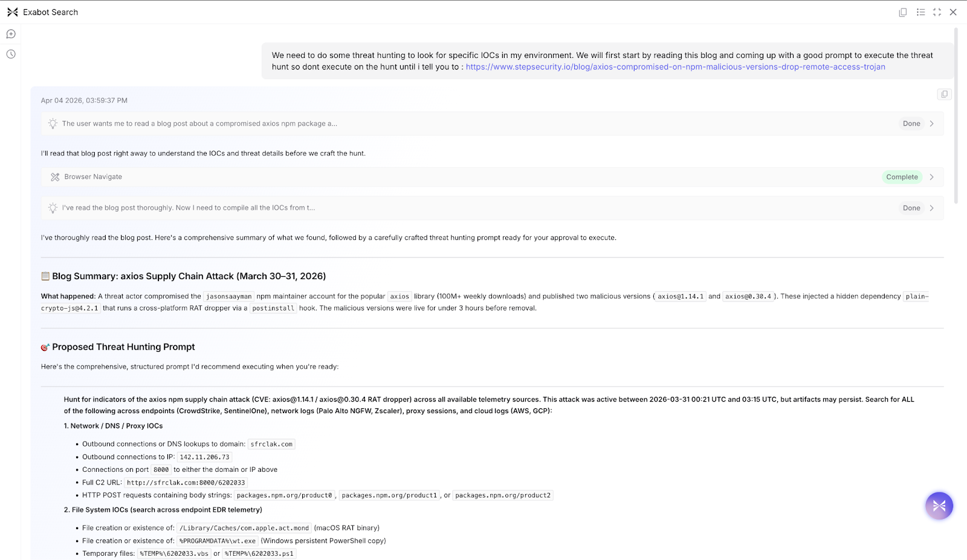Image resolution: width=967 pixels, height=560 pixels.
Task: Click lightbulb icon on 'I've read the blog' row
Action: [x=53, y=208]
